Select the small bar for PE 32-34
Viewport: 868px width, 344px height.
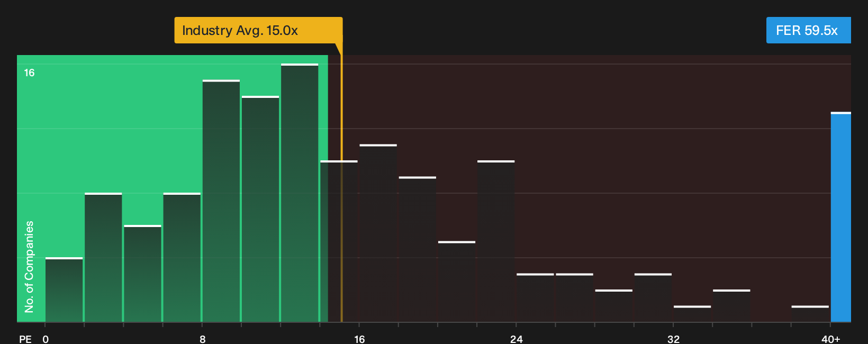tap(692, 314)
